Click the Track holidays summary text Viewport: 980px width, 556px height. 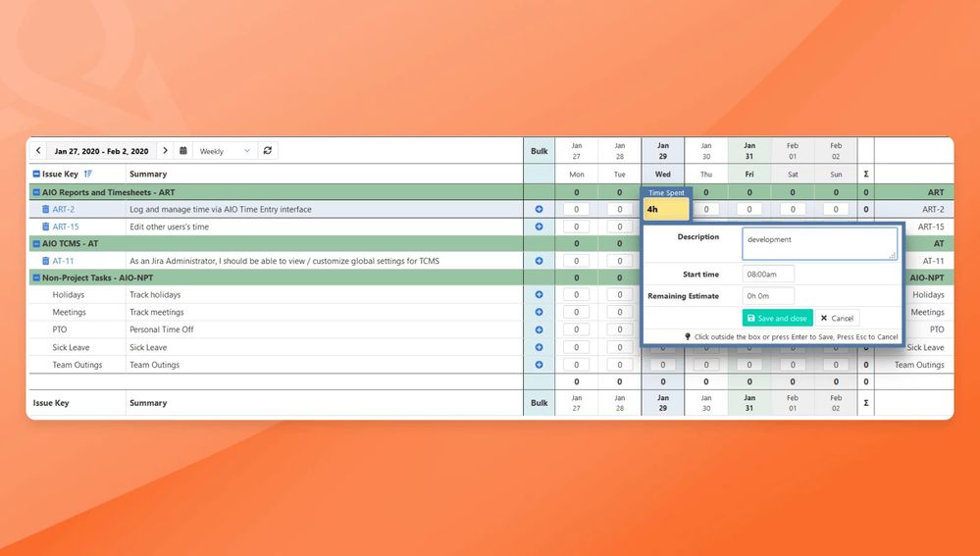[x=155, y=295]
